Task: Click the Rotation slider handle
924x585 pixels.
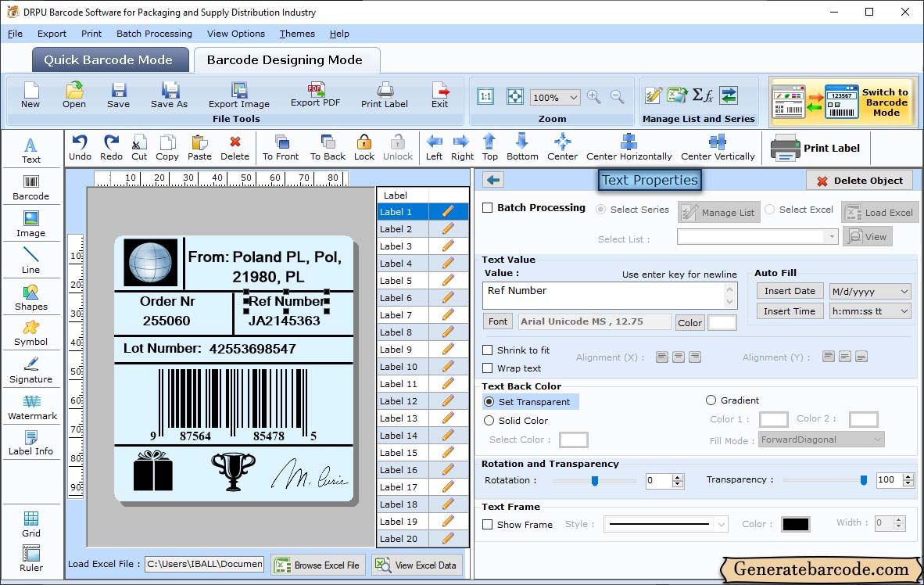Action: [595, 481]
